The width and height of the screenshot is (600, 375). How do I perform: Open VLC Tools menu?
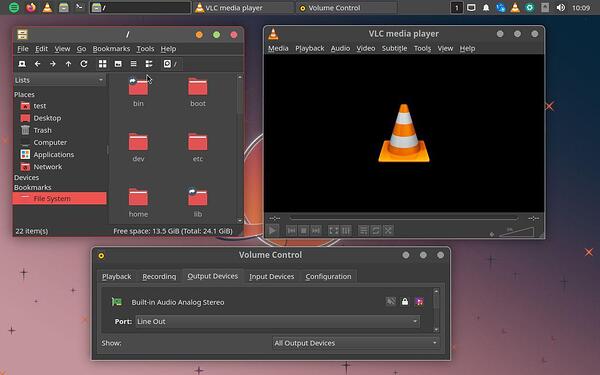click(422, 49)
